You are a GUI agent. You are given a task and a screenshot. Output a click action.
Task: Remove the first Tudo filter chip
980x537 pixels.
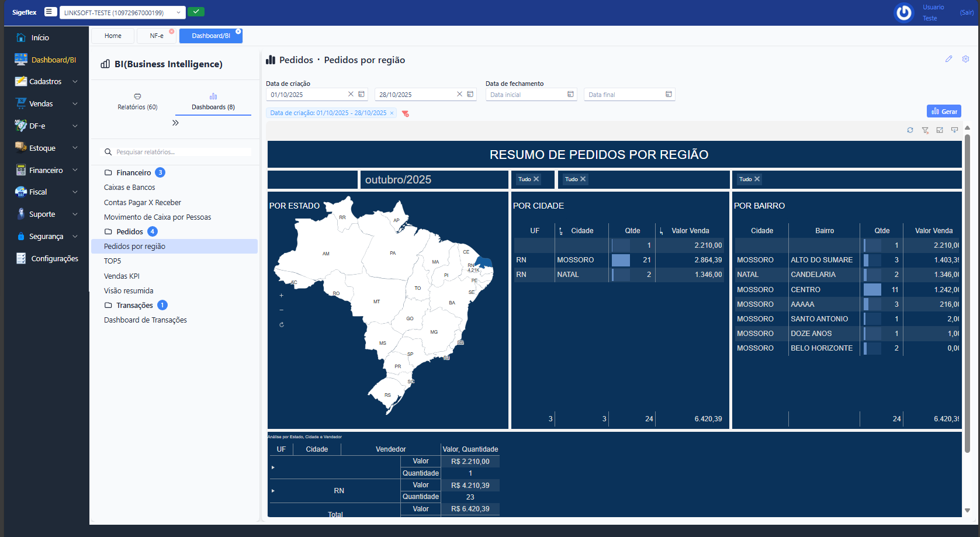[x=536, y=179]
